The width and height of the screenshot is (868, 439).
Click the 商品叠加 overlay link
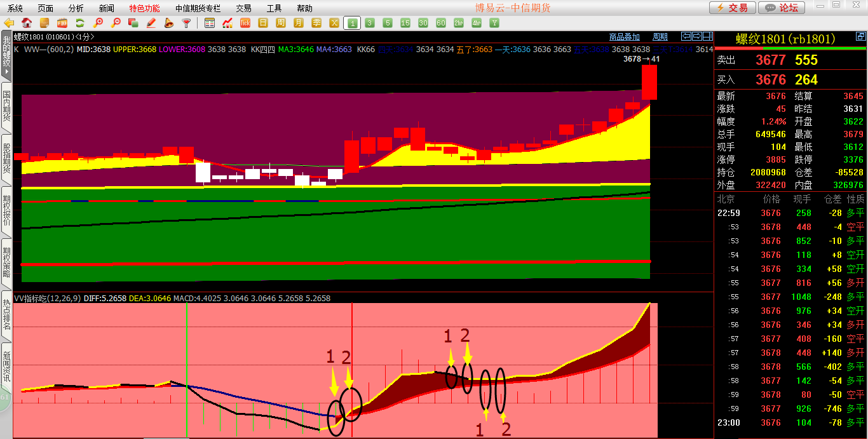coord(624,37)
